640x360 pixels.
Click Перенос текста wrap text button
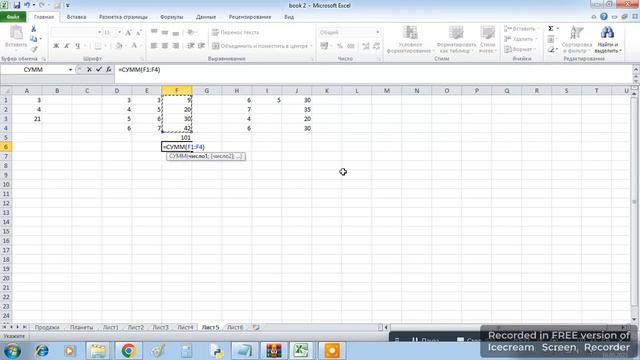pos(236,32)
